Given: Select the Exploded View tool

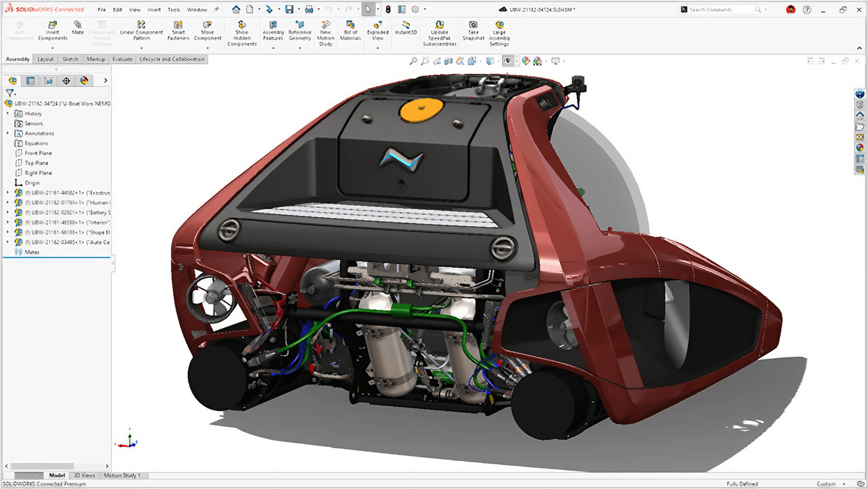Looking at the screenshot, I should coord(379,31).
